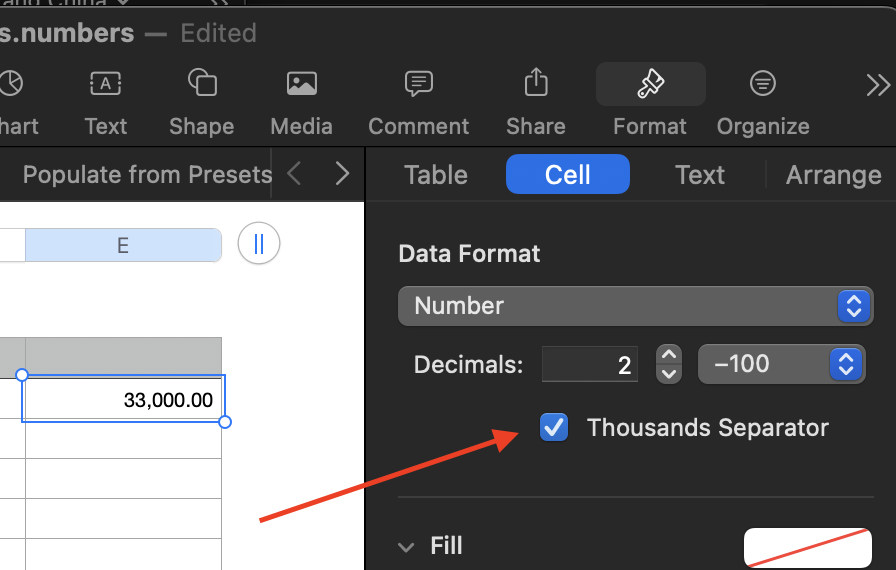Collapse the Fill section
896x570 pixels.
tap(406, 547)
